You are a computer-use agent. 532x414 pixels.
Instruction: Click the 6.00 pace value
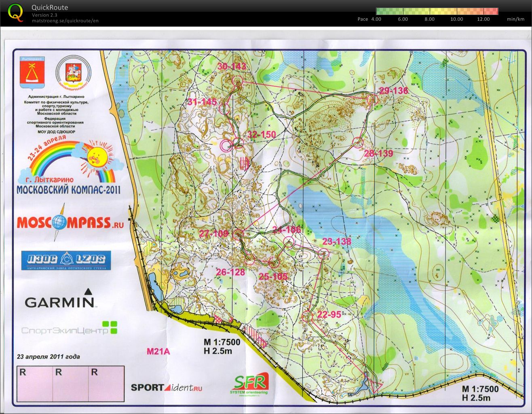(403, 19)
